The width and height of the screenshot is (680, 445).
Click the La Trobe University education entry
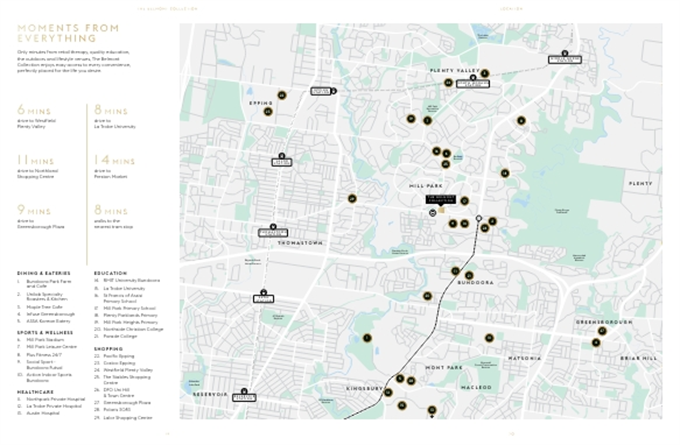coord(124,288)
